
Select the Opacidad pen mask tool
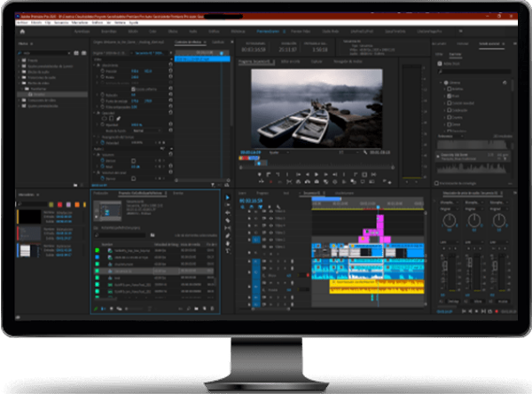pyautogui.click(x=119, y=119)
